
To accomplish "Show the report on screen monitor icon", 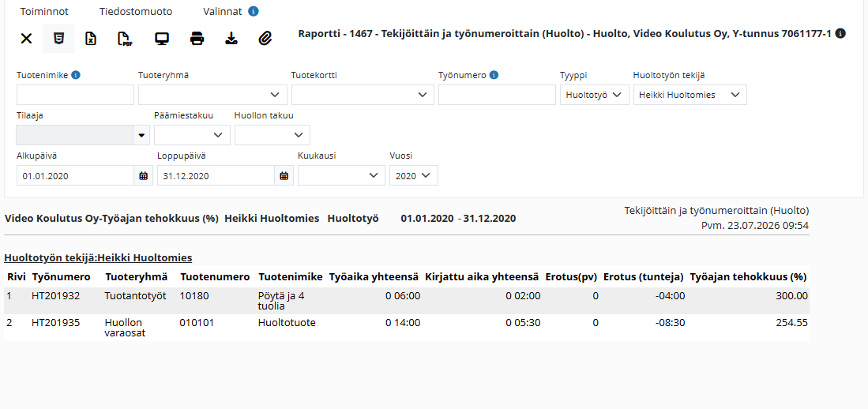I will tap(162, 39).
